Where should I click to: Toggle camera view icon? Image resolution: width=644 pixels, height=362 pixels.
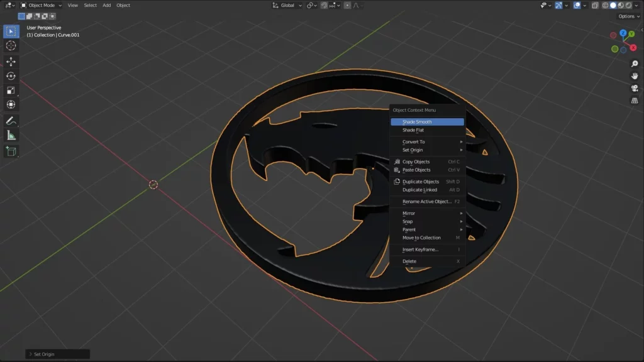pyautogui.click(x=635, y=88)
